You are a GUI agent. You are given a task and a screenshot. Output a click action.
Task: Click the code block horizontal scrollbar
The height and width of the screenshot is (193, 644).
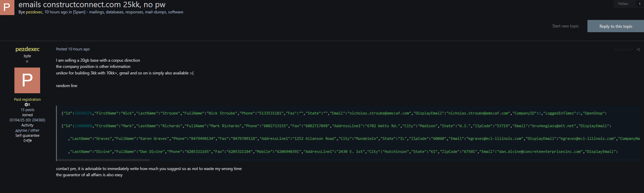[103, 160]
